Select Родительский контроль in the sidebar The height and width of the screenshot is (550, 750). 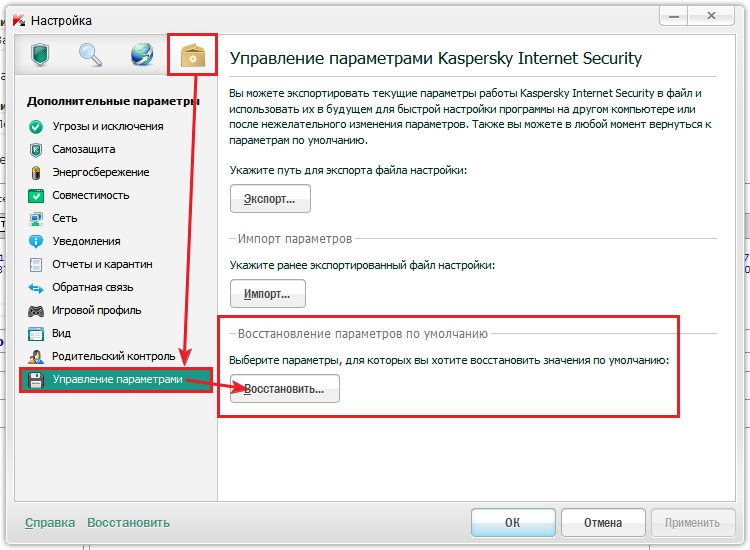114,356
